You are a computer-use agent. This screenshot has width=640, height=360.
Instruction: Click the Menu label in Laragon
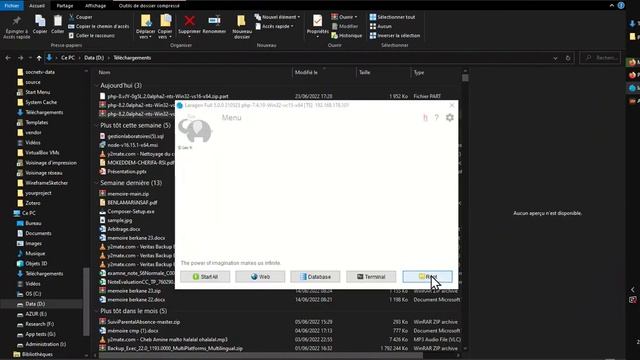pos(231,118)
